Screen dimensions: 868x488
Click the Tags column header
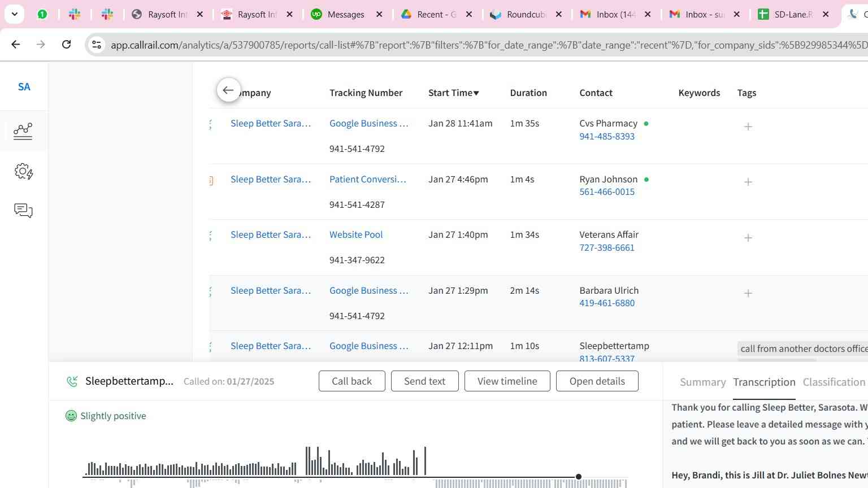pyautogui.click(x=747, y=93)
